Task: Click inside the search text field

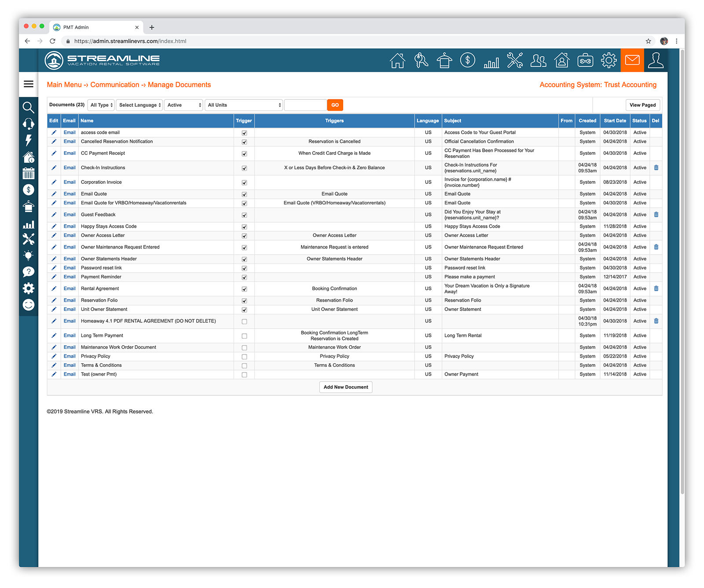Action: click(x=305, y=105)
